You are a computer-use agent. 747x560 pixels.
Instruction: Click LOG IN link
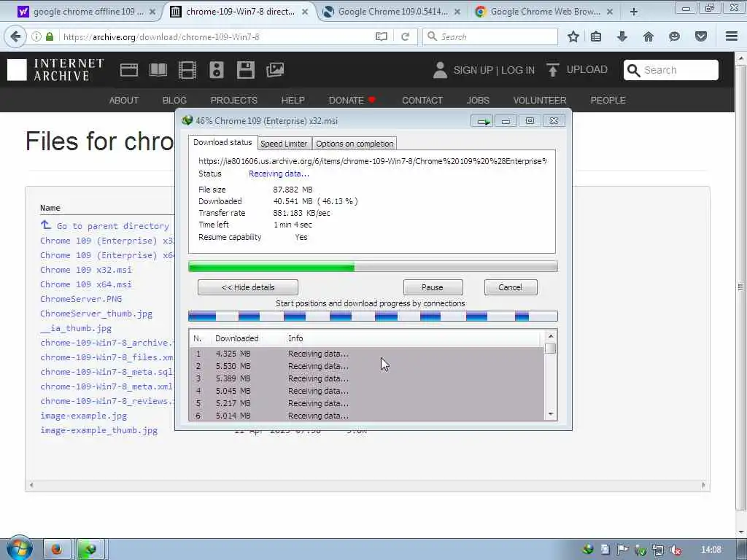(x=518, y=70)
